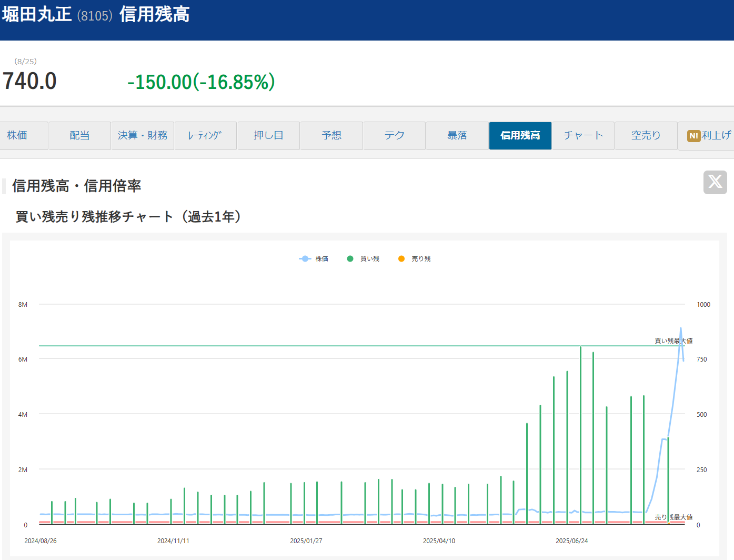Open the 株価 tab
Screen dimensions: 734x560
(17, 136)
